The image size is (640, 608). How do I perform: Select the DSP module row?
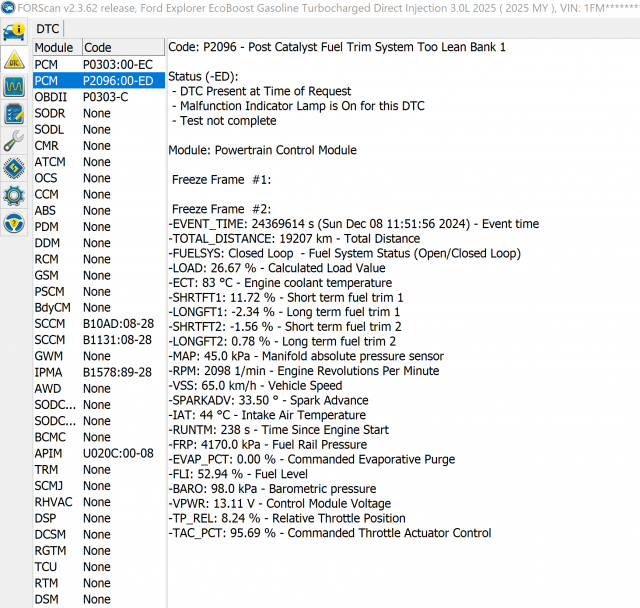coord(99,518)
